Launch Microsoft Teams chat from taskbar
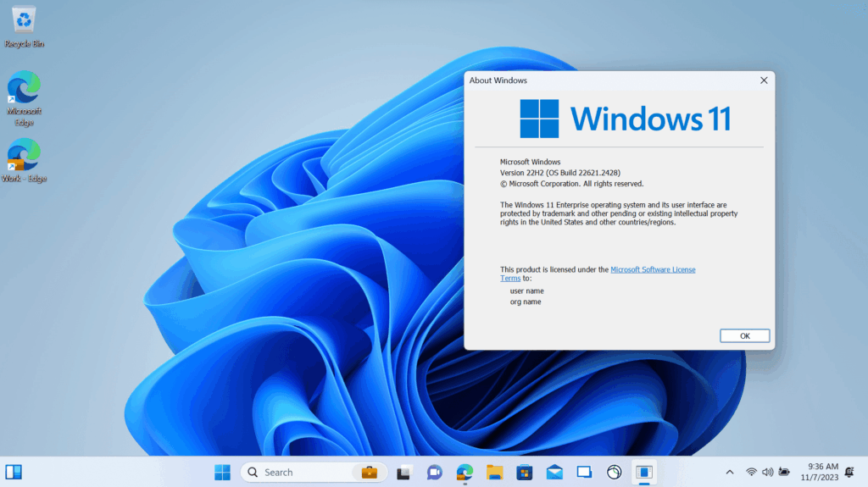 pyautogui.click(x=434, y=472)
